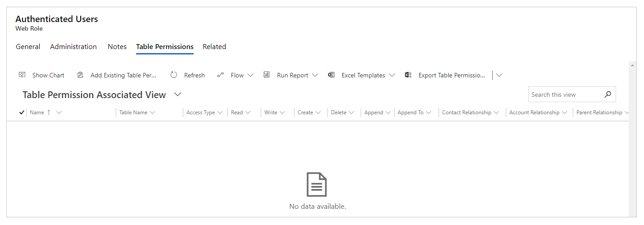Viewport: 644px width, 225px height.
Task: Click the Add Existing Table Permission icon
Action: click(x=80, y=75)
